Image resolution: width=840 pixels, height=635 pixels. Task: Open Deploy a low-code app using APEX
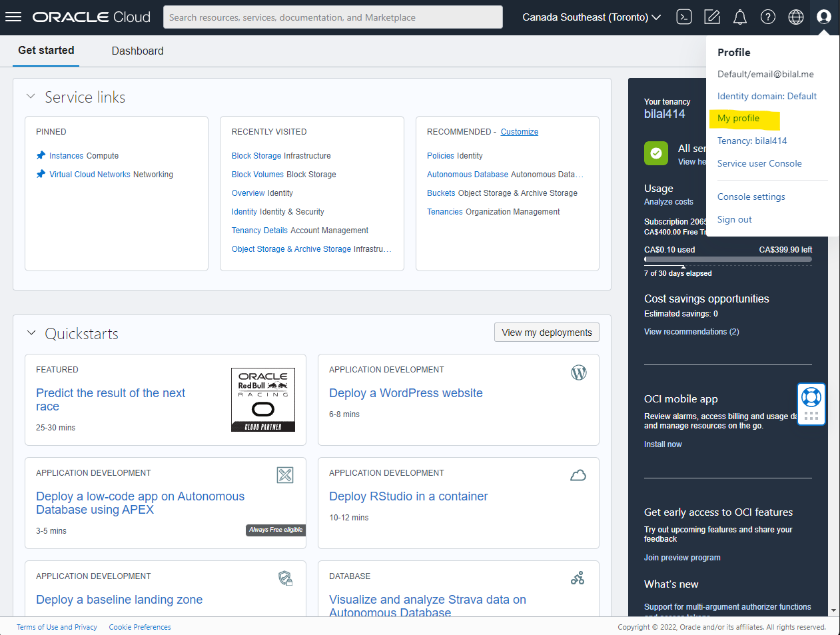click(140, 503)
